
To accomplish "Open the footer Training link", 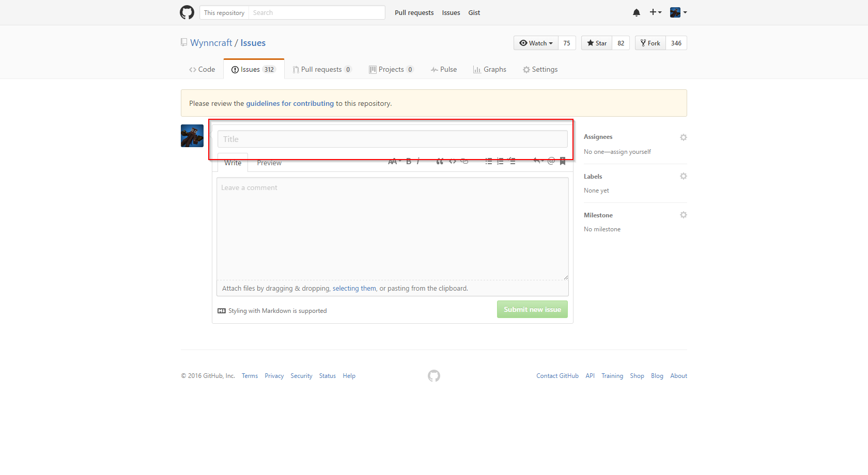I will click(612, 376).
